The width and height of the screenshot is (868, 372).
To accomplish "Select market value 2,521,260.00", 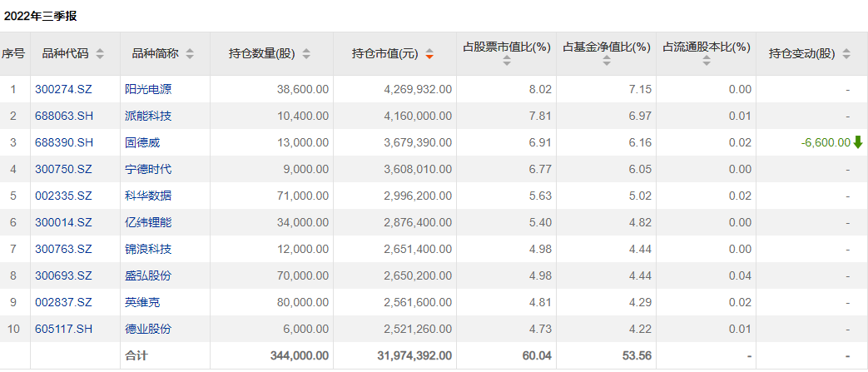I will point(418,328).
